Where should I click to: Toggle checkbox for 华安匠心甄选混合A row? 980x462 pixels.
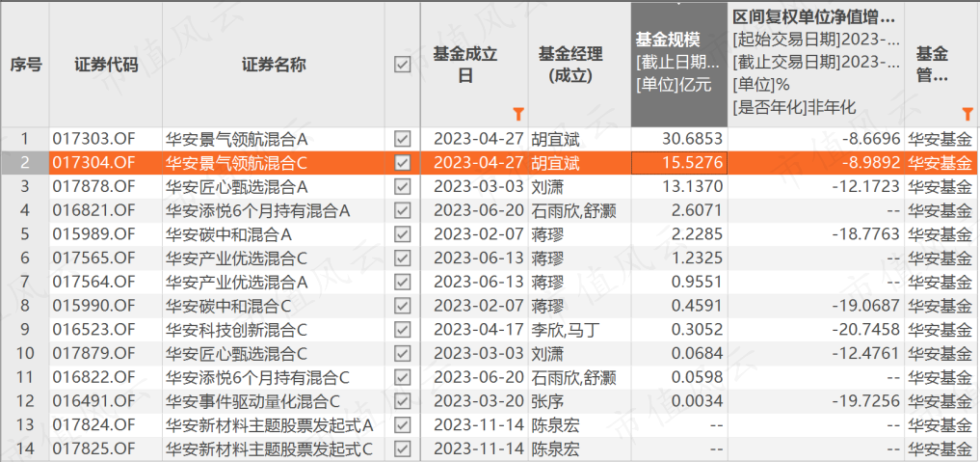point(403,186)
